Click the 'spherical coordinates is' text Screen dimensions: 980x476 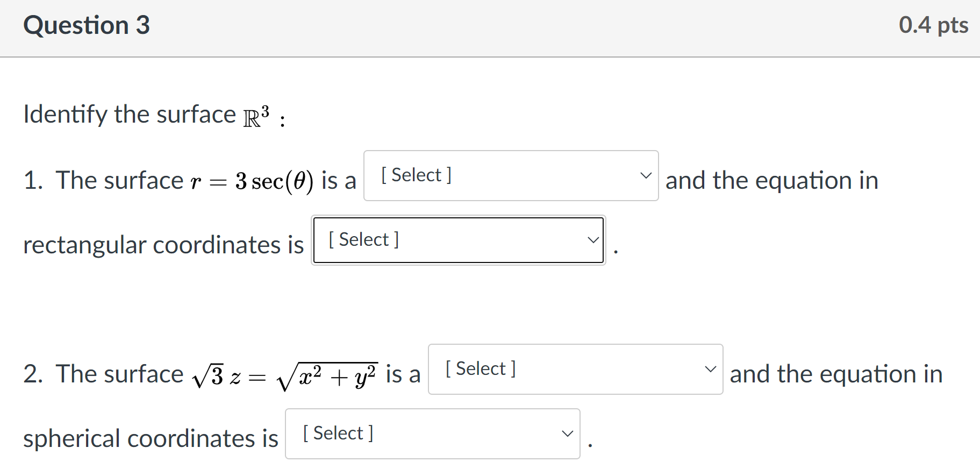pyautogui.click(x=151, y=439)
